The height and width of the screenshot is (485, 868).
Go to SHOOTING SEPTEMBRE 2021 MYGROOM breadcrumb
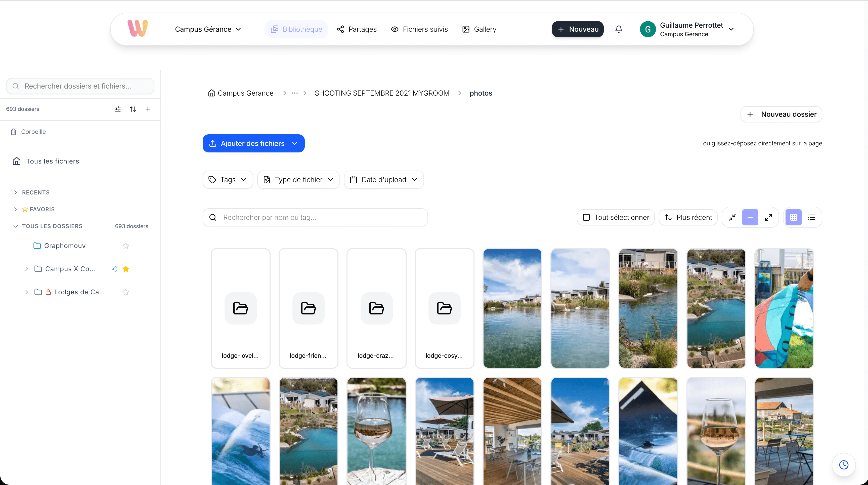382,93
